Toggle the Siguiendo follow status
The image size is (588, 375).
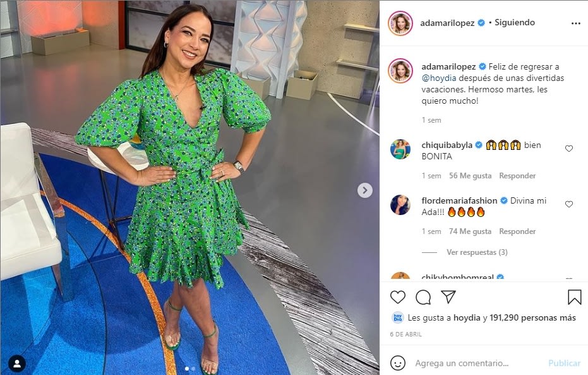(515, 23)
